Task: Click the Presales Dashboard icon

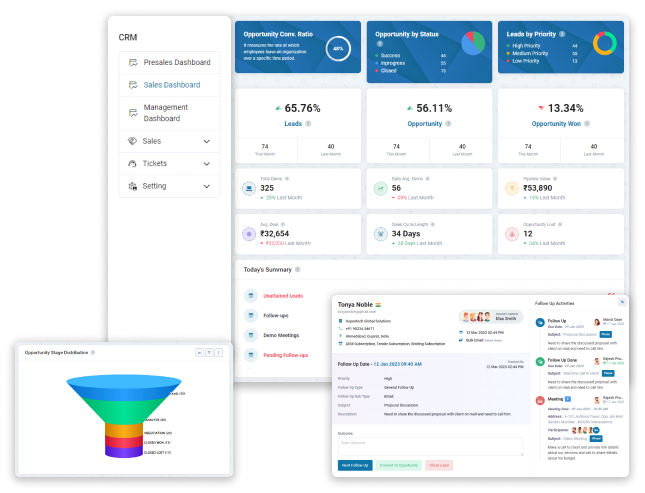Action: click(133, 63)
